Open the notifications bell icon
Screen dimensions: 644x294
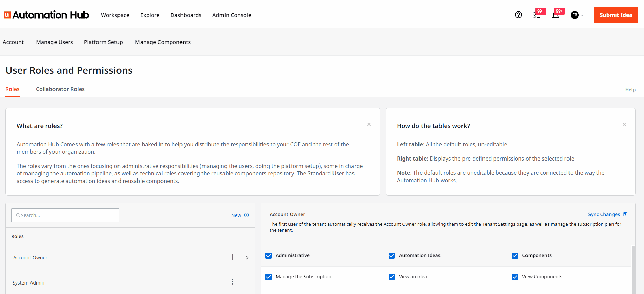[x=556, y=15]
